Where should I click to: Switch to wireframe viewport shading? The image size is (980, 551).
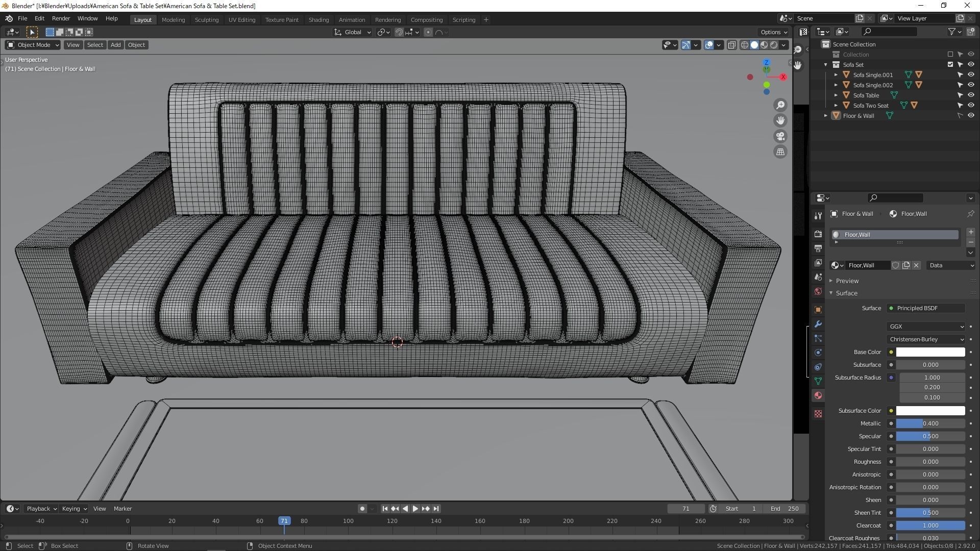[745, 45]
